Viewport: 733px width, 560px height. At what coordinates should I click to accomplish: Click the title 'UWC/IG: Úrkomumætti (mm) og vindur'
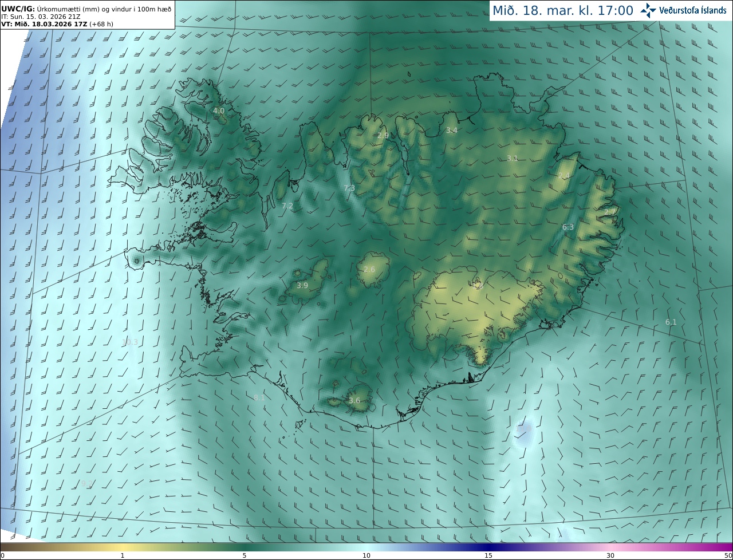(86, 9)
